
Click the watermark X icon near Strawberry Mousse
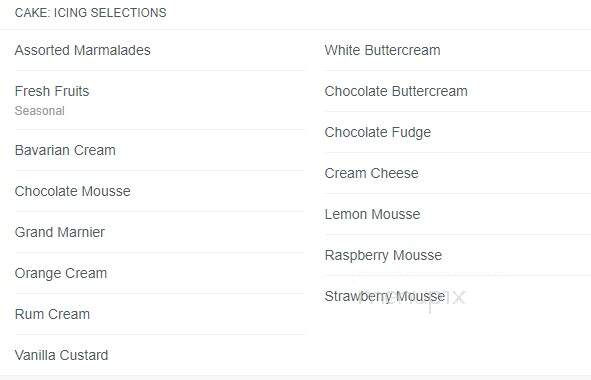[459, 297]
